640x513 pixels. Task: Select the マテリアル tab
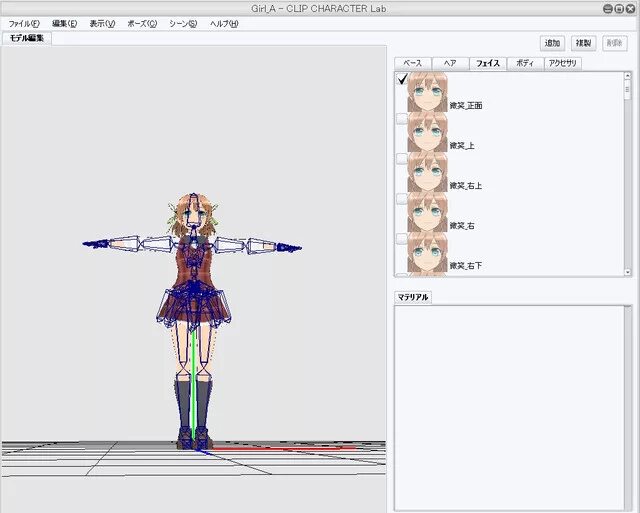pos(413,297)
